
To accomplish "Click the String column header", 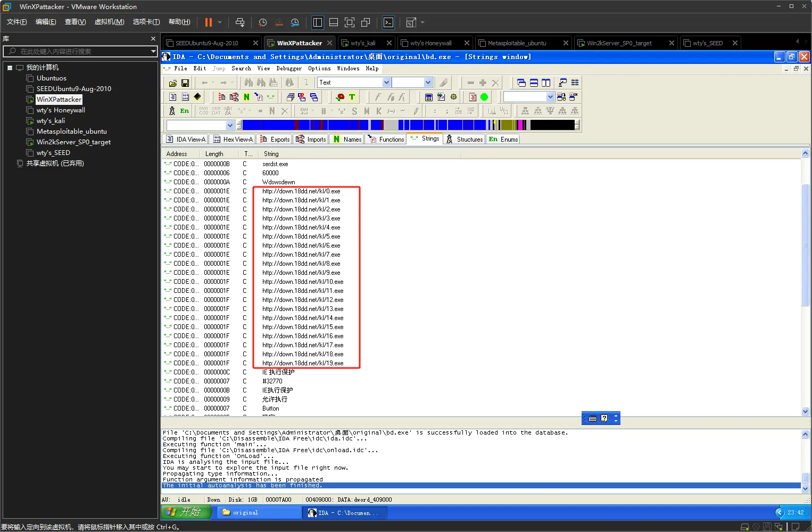I will tap(360, 154).
